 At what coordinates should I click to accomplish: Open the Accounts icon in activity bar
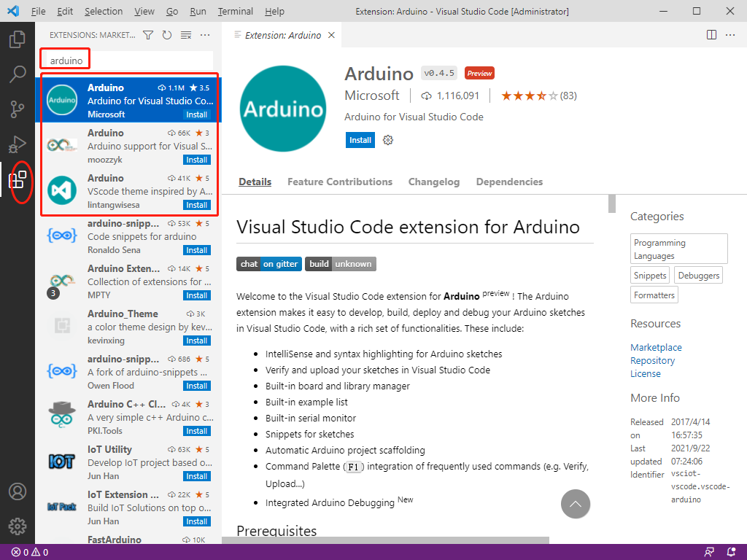coord(18,491)
